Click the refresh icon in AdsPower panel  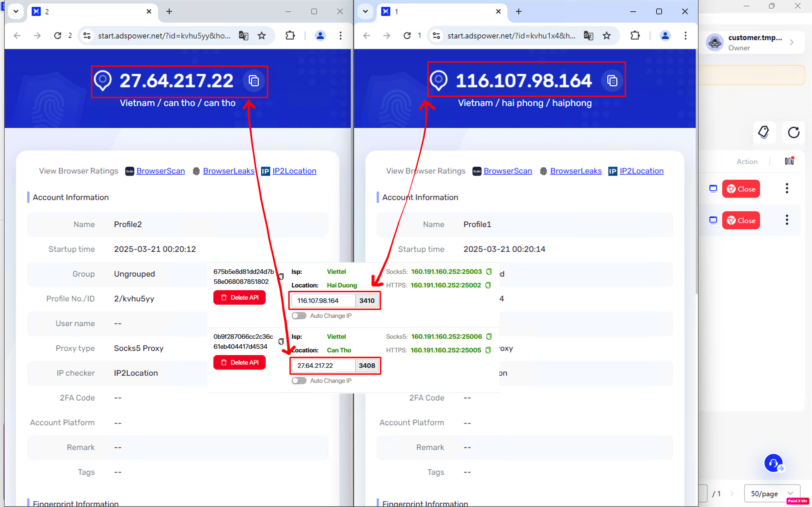tap(794, 132)
